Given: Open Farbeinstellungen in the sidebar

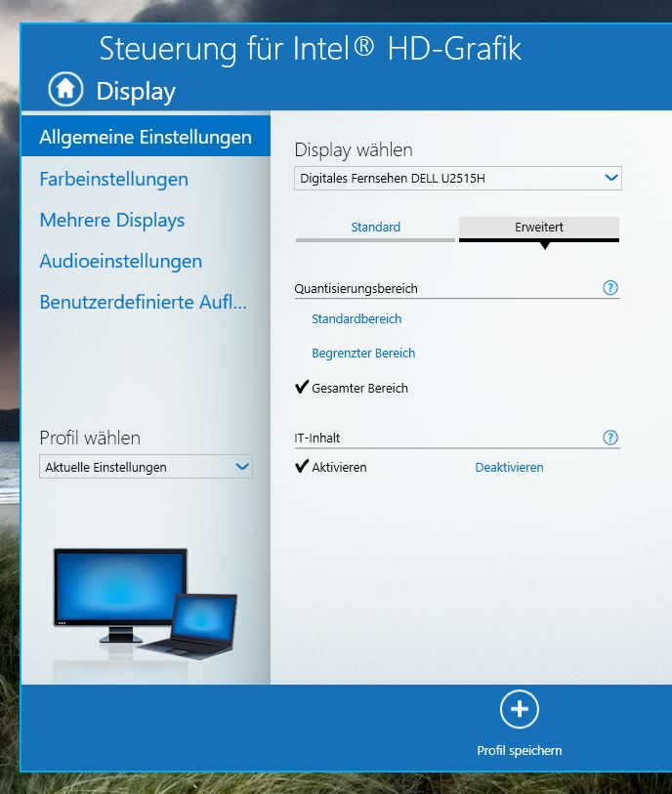Looking at the screenshot, I should (x=113, y=180).
